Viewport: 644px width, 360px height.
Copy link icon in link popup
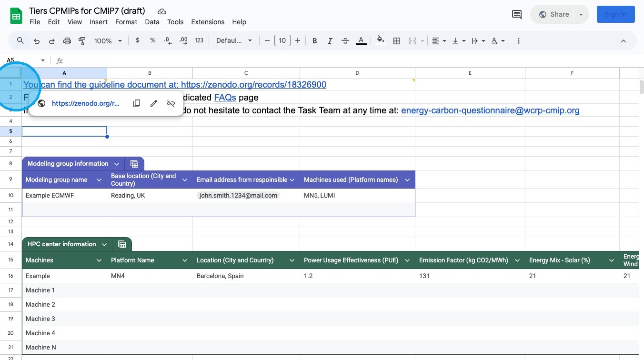click(137, 103)
